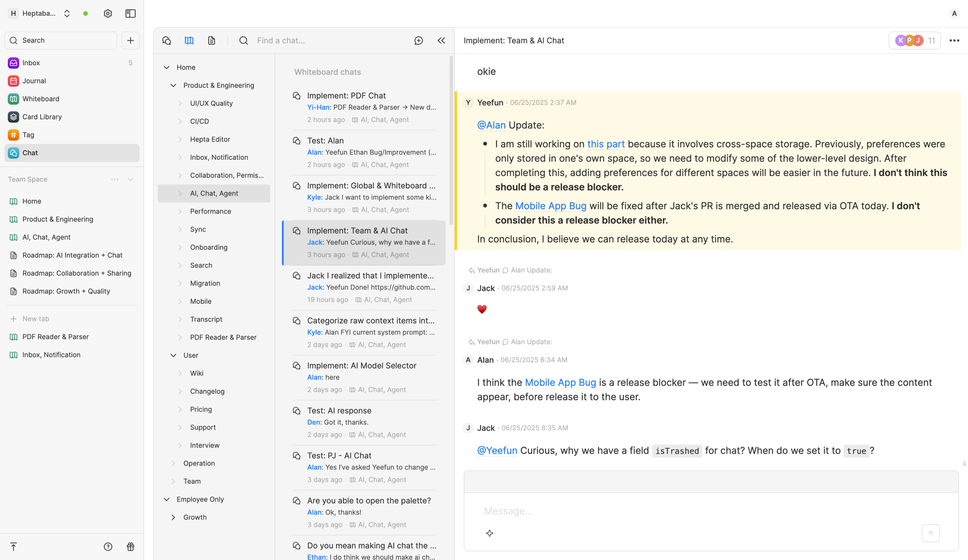The height and width of the screenshot is (560, 968).
Task: Collapse chat list double-chevron icon
Action: [x=441, y=40]
